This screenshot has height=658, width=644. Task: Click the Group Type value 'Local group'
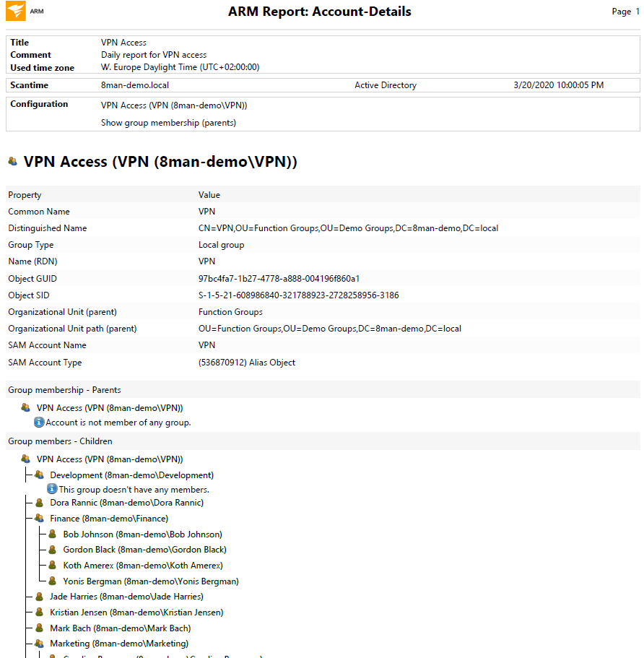coord(222,245)
